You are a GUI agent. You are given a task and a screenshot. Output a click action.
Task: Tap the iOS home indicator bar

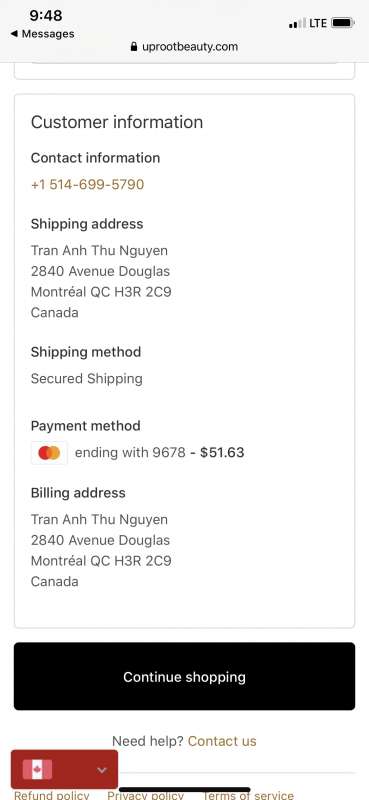click(x=184, y=789)
